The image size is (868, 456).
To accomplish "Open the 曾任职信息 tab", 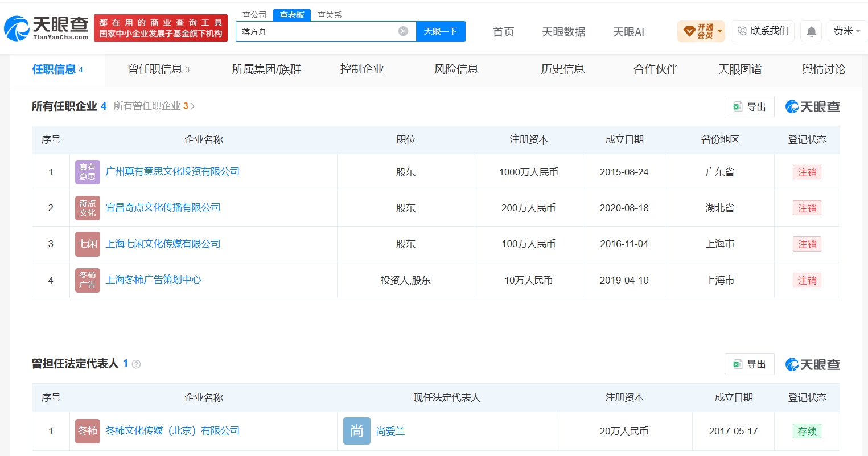I will click(159, 69).
